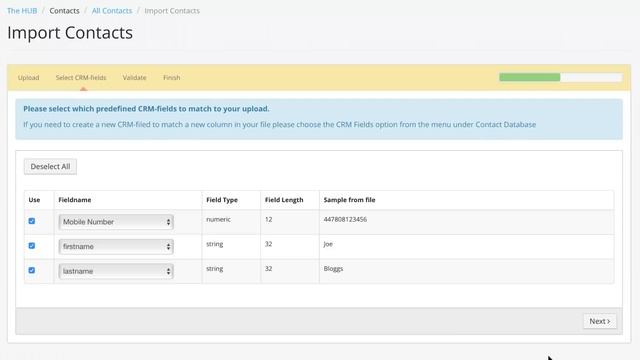Click the numeric field type cell
The width and height of the screenshot is (640, 360).
pyautogui.click(x=218, y=219)
